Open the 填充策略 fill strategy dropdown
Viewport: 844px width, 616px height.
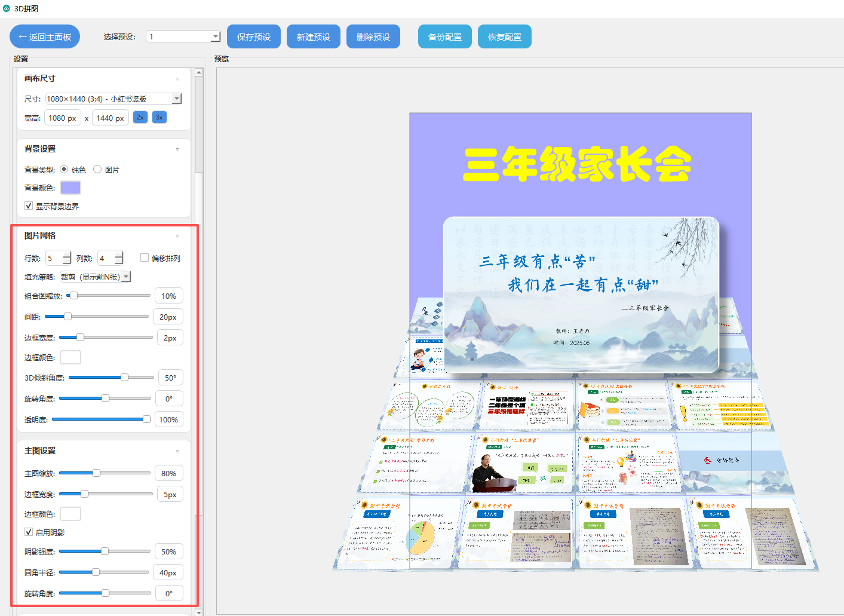pyautogui.click(x=125, y=276)
